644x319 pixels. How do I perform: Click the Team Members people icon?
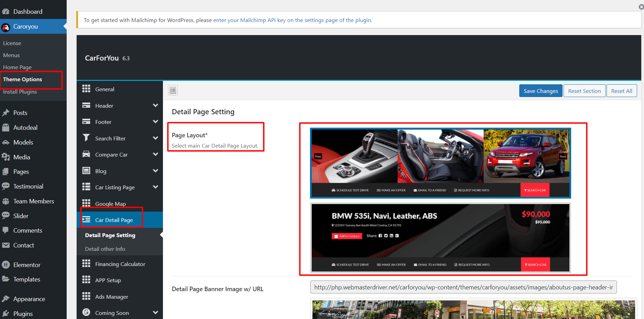click(5, 201)
